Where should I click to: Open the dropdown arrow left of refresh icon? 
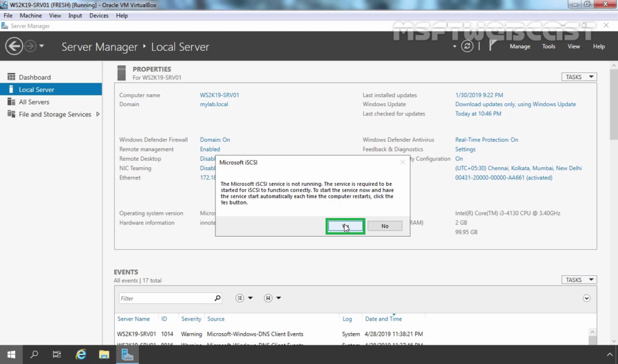click(454, 46)
